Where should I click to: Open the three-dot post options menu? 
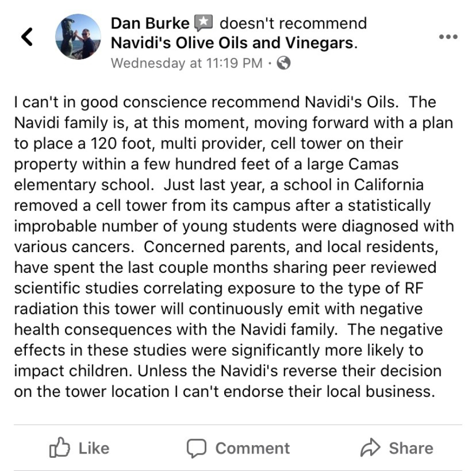click(x=450, y=37)
